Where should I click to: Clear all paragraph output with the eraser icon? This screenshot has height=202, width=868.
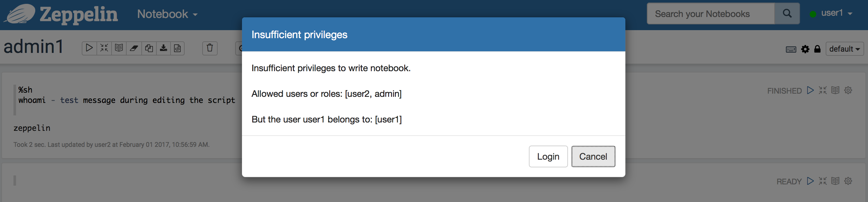(134, 48)
